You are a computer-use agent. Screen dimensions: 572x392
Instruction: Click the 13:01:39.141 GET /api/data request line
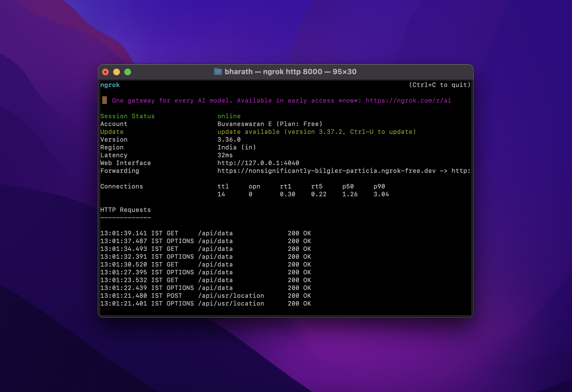206,233
